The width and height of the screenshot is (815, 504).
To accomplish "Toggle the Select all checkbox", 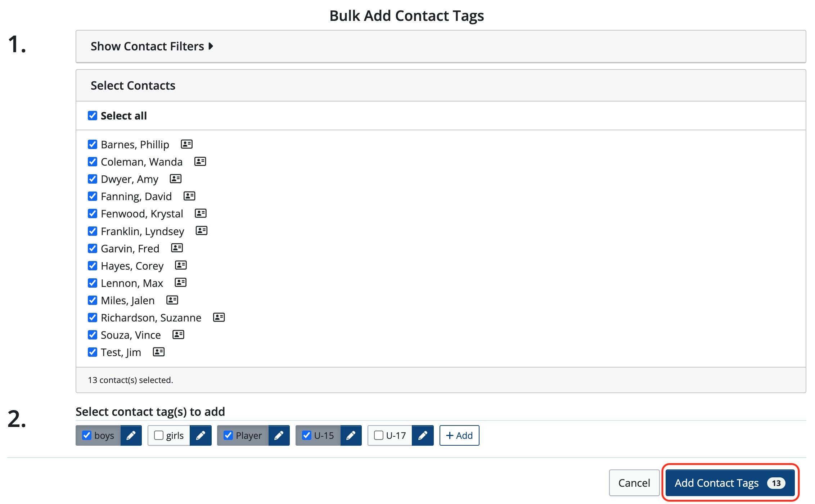I will [93, 115].
